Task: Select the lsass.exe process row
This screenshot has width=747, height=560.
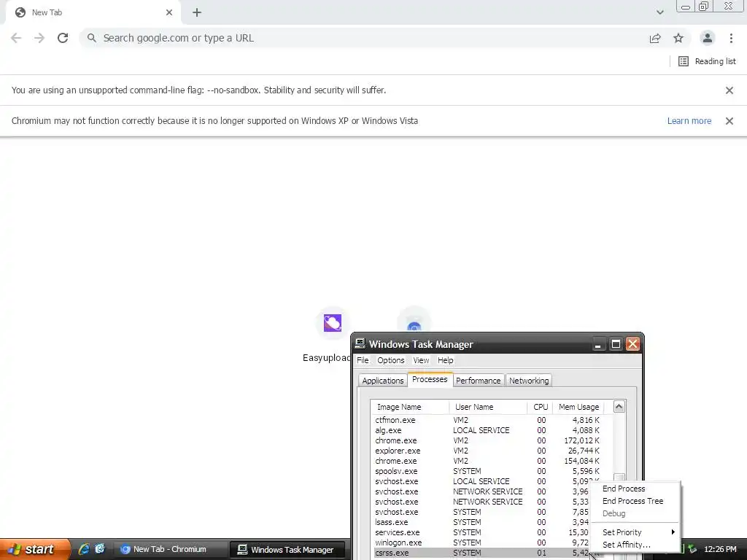Action: (x=480, y=522)
